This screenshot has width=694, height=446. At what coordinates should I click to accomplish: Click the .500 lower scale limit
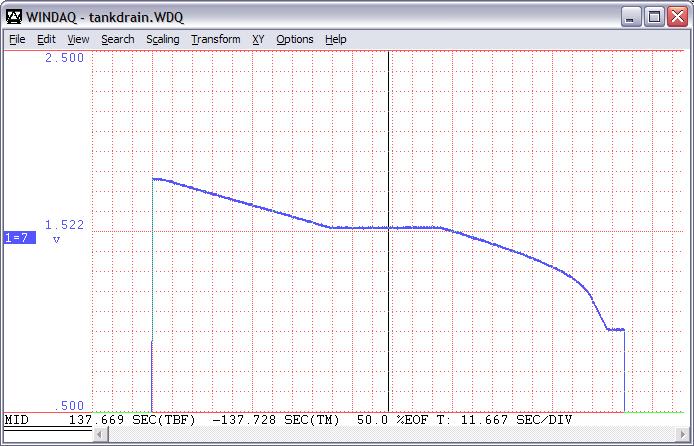(x=68, y=405)
